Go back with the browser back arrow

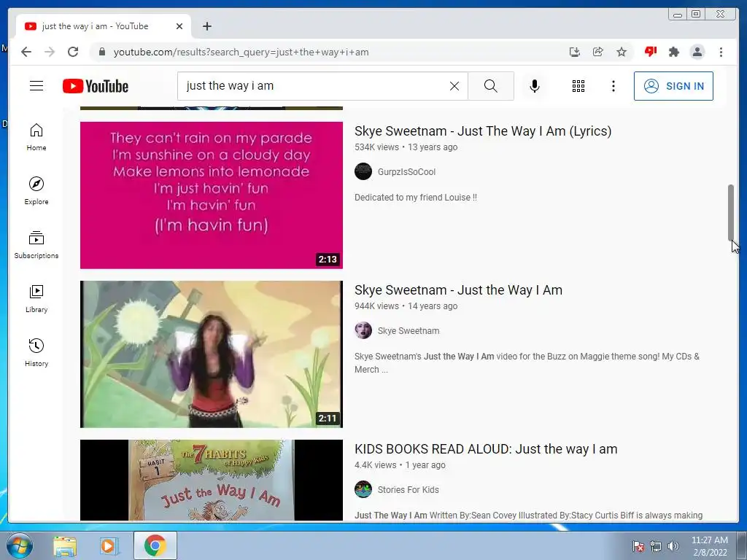26,52
